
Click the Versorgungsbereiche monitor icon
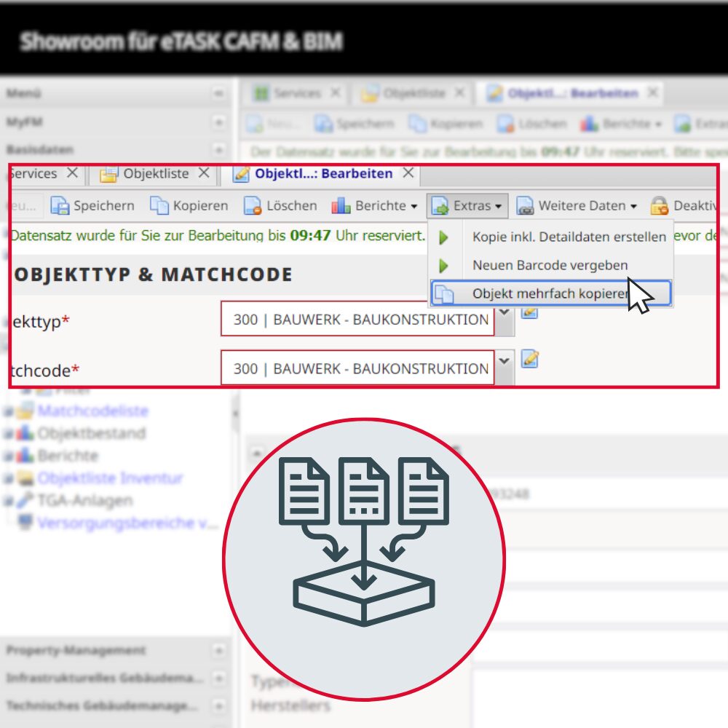tap(25, 522)
